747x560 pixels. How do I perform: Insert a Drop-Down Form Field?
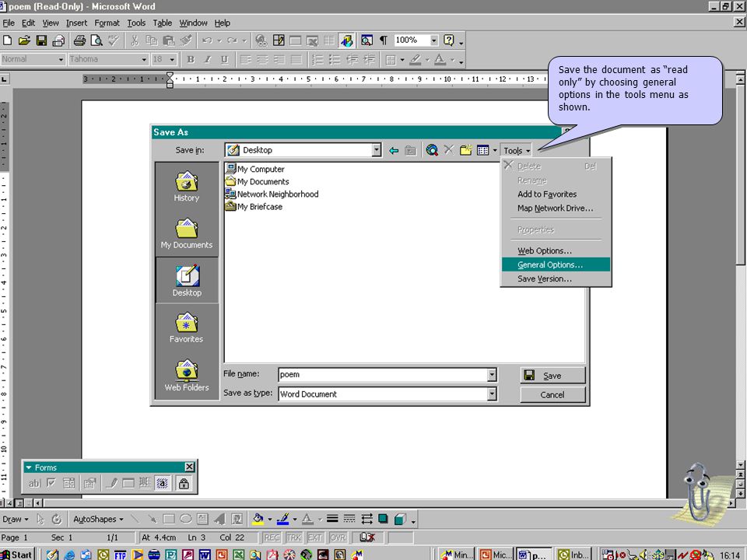68,484
